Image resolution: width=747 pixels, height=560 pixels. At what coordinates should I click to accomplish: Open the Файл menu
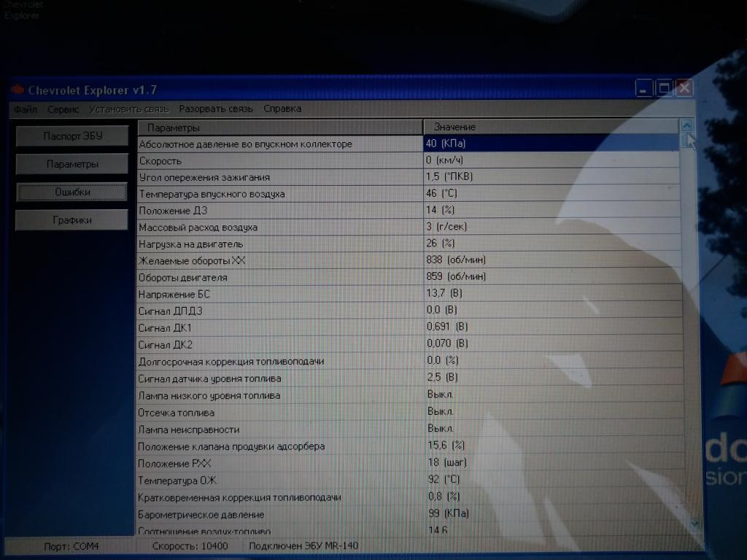point(25,109)
